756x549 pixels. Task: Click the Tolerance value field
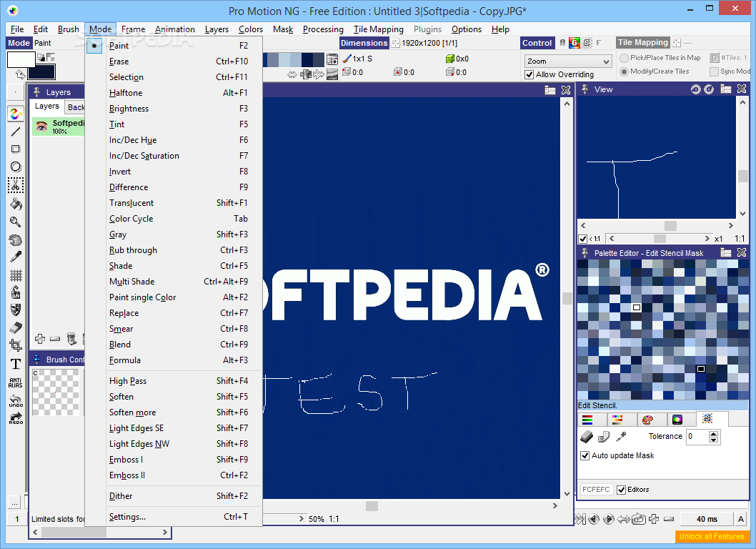click(x=697, y=437)
